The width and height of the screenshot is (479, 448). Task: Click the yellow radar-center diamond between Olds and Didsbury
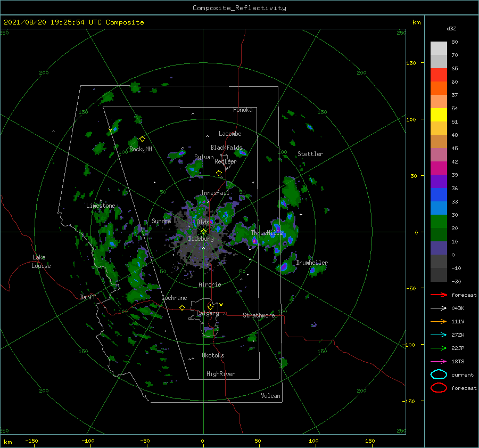tap(203, 232)
